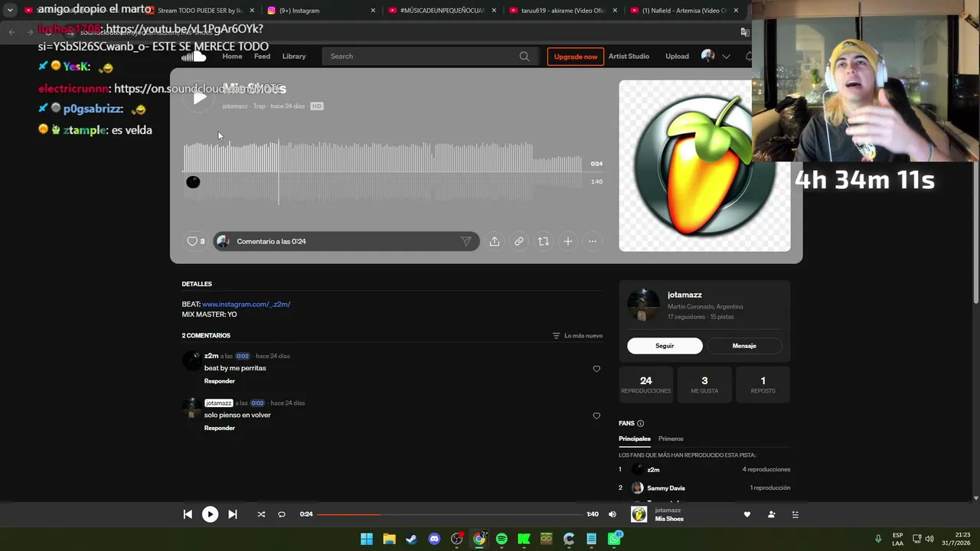The image size is (980, 551).
Task: Share the track using the share icon
Action: click(x=495, y=241)
